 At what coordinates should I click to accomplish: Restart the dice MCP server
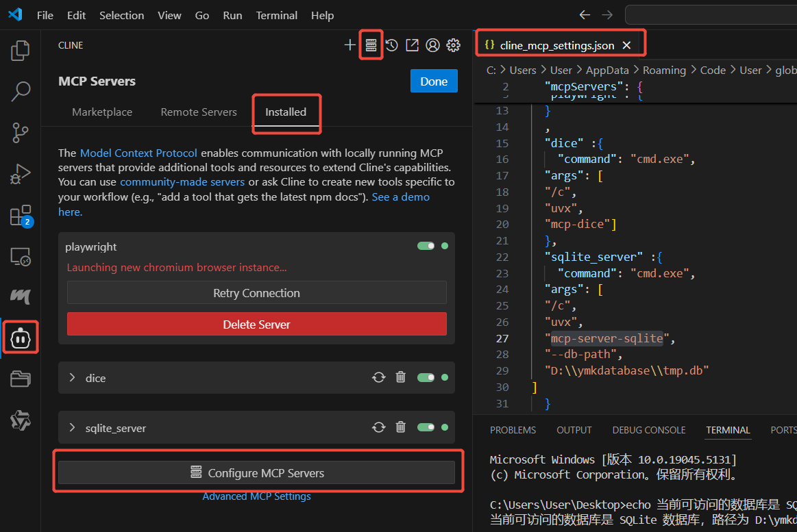[379, 377]
